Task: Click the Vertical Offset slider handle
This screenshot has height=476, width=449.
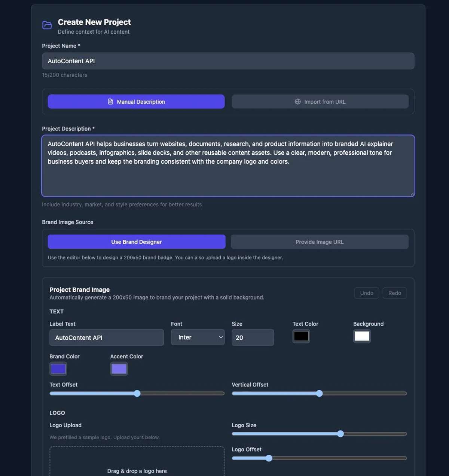Action: (x=319, y=393)
